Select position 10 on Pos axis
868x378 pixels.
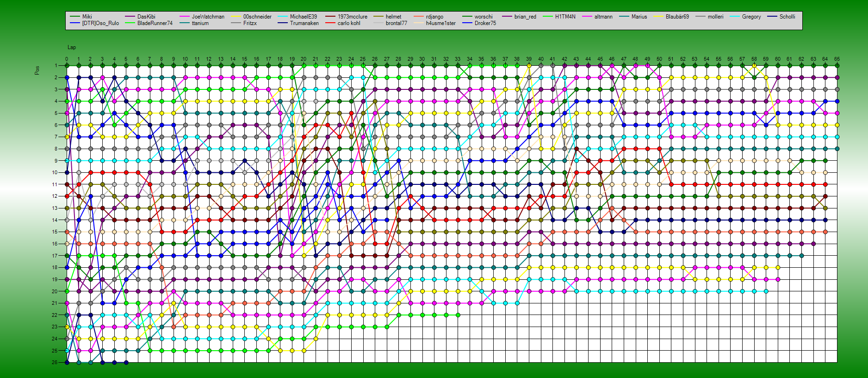(55, 172)
